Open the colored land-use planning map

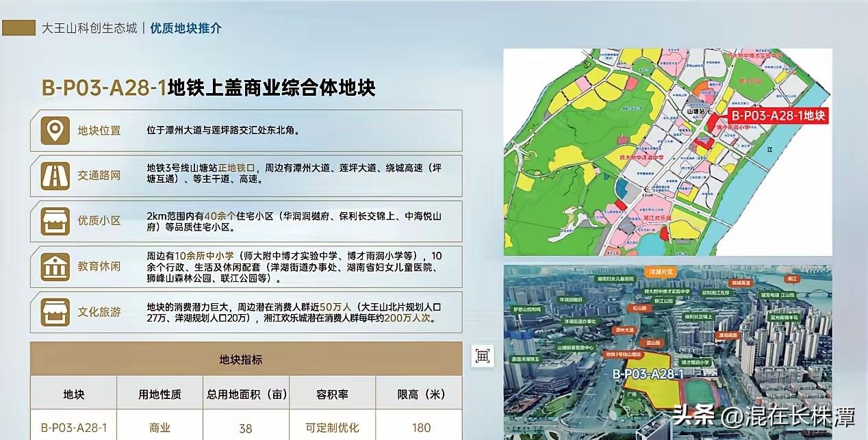(x=667, y=152)
